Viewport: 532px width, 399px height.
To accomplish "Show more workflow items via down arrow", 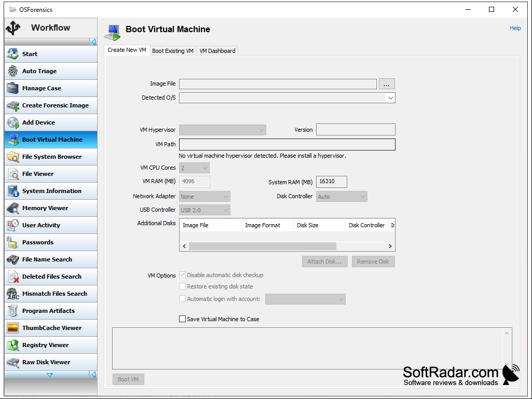I will [50, 375].
